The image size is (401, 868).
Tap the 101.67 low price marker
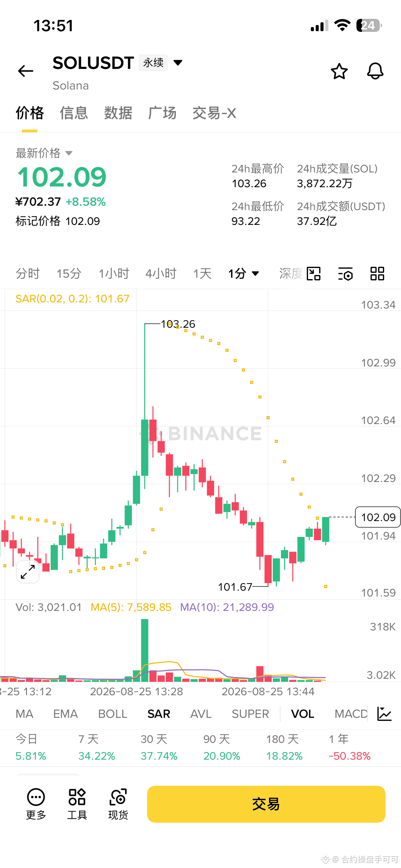pos(235,587)
